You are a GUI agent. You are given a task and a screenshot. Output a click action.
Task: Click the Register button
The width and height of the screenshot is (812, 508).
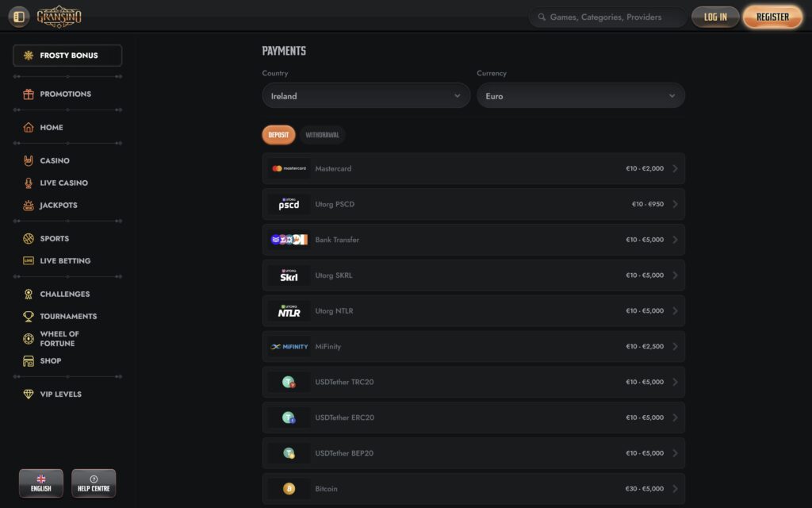click(772, 16)
